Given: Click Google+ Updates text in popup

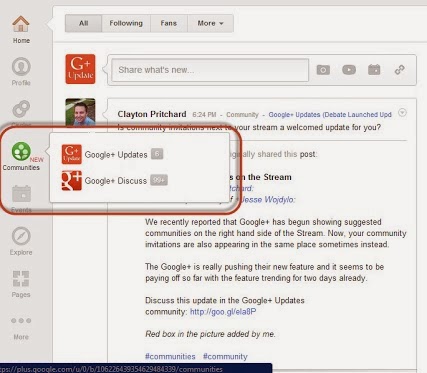Looking at the screenshot, I should point(116,155).
